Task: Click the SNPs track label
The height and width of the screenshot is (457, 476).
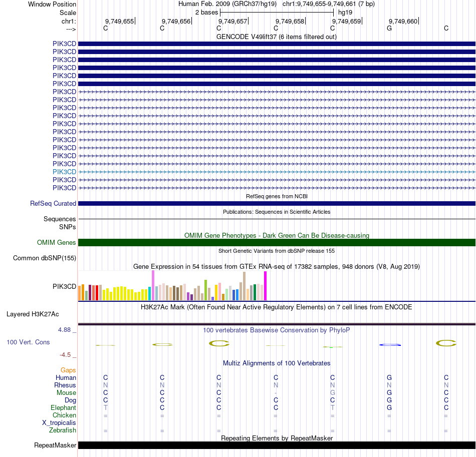Action: point(68,227)
